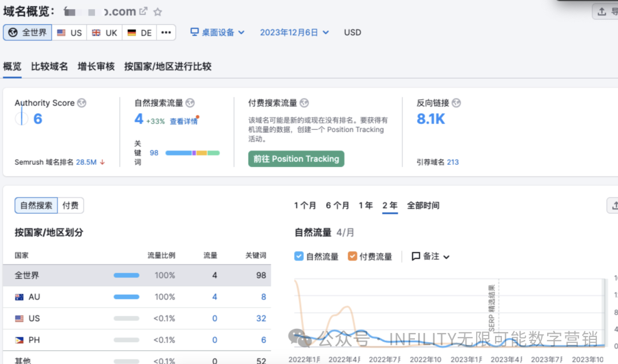The height and width of the screenshot is (364, 618).
Task: Click organic traffic value 4 at top
Action: [138, 118]
